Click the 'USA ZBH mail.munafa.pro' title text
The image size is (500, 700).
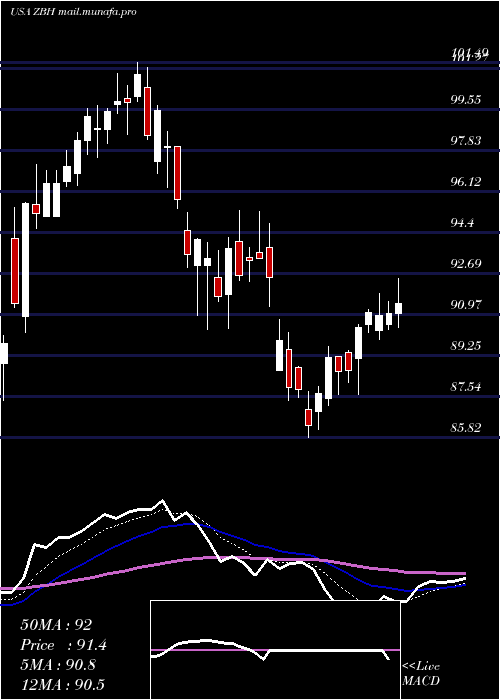click(73, 12)
